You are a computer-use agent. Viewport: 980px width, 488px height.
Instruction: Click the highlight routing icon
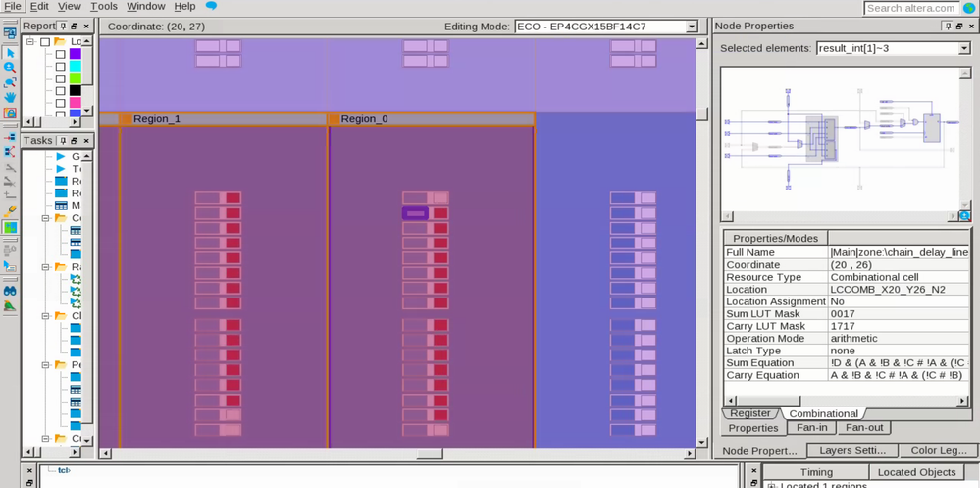[10, 167]
